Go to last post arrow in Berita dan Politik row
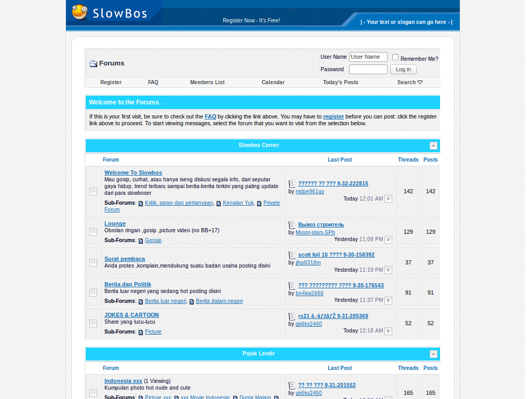The width and height of the screenshot is (532, 399). (388, 301)
